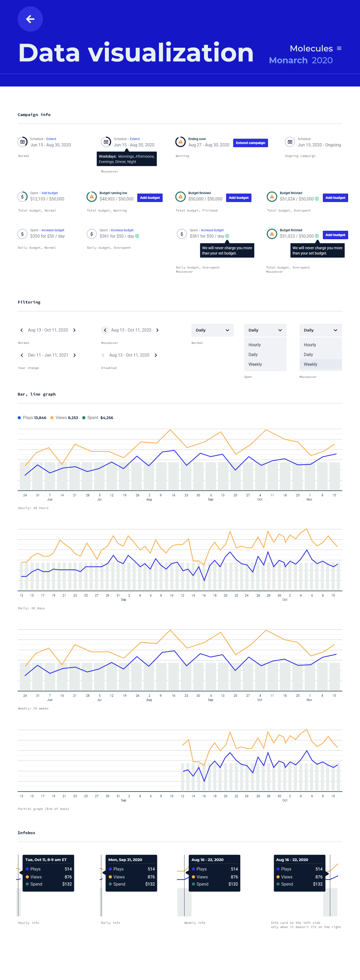Click the shield icon after $51,024 / $50,000
The width and height of the screenshot is (360, 980).
click(x=317, y=199)
